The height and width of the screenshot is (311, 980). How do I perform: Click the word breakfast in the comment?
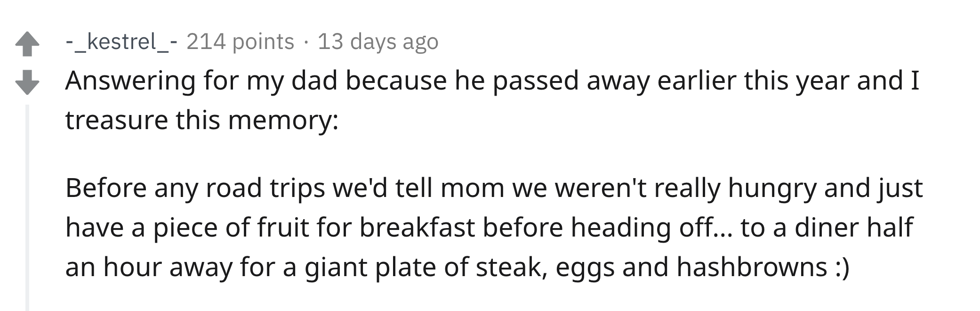418,227
